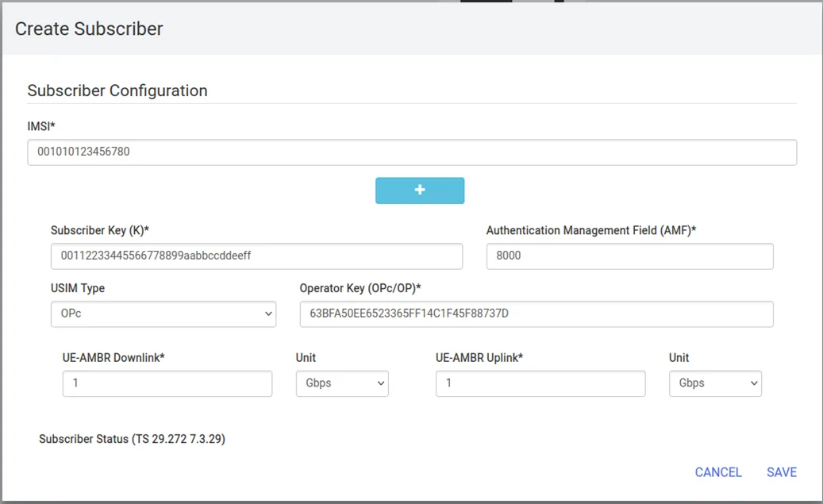Screen dimensions: 823x504
Task: Click the 'IMSI*' label
Action: pos(41,126)
